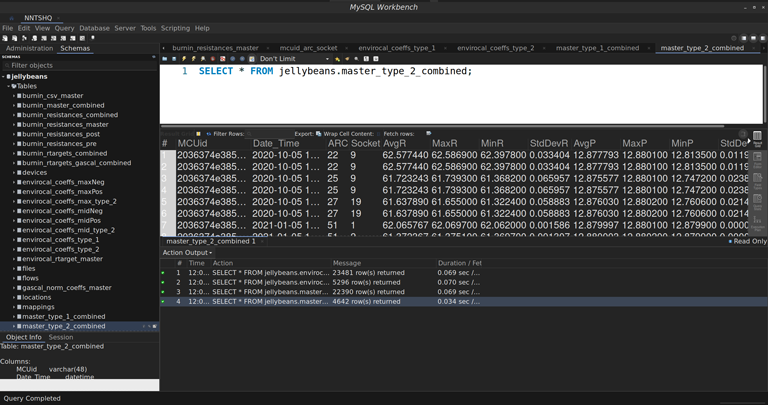Switch to the Administration tab
768x405 pixels.
click(x=29, y=48)
